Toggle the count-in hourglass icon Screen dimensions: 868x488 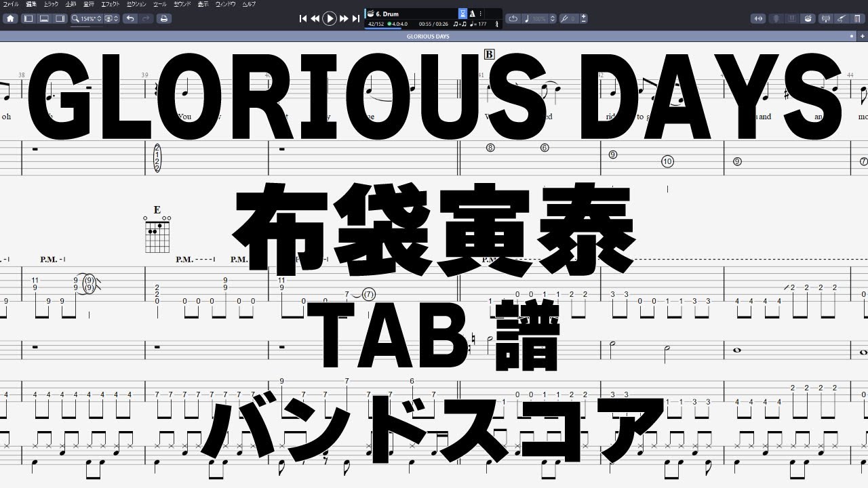[462, 14]
